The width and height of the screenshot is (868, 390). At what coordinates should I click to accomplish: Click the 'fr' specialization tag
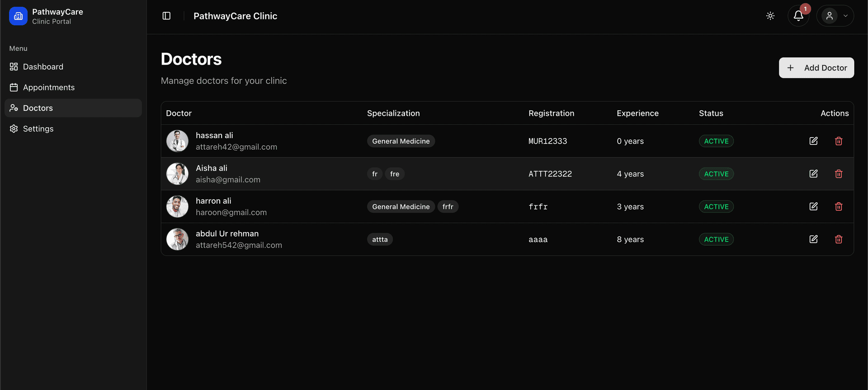pyautogui.click(x=375, y=174)
